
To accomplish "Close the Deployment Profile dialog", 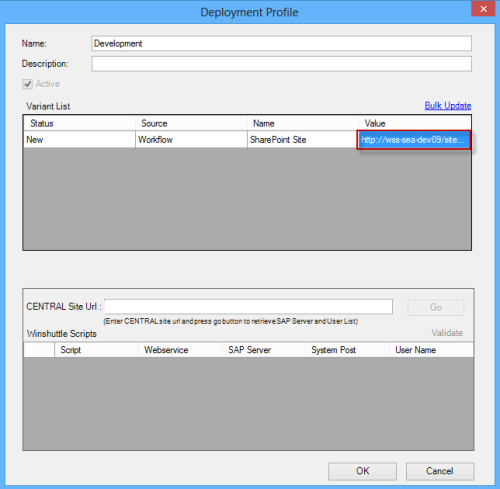I will [x=483, y=9].
